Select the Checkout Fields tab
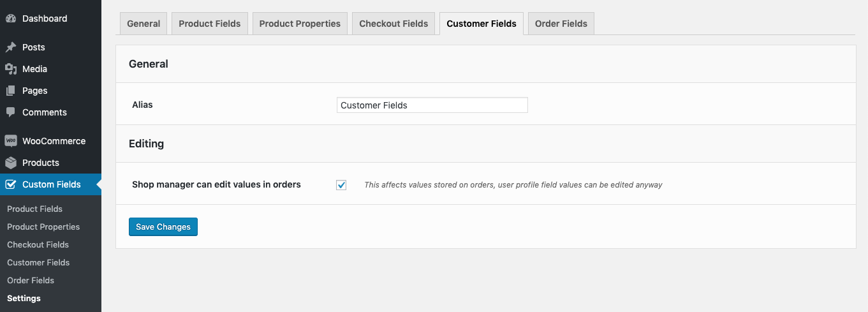The image size is (868, 312). pos(394,24)
